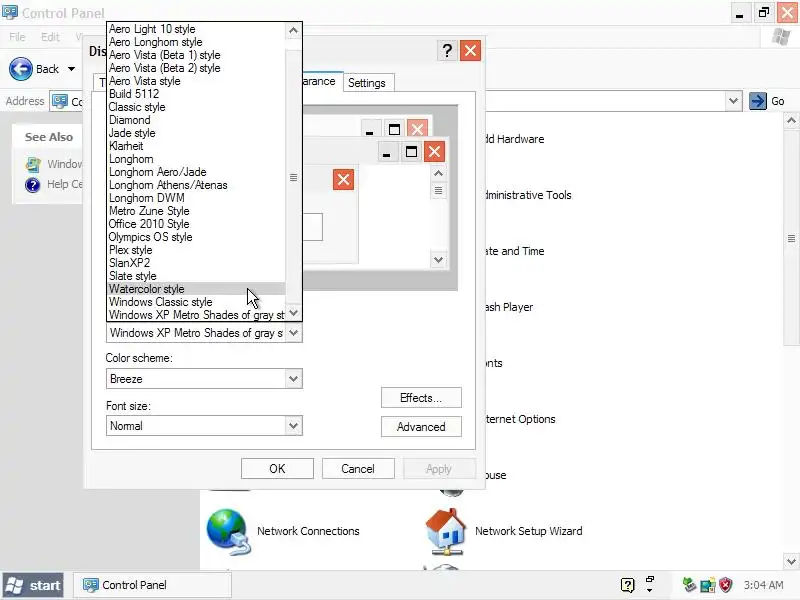Viewport: 800px width, 600px height.
Task: Confirm with the OK button
Action: coord(277,469)
